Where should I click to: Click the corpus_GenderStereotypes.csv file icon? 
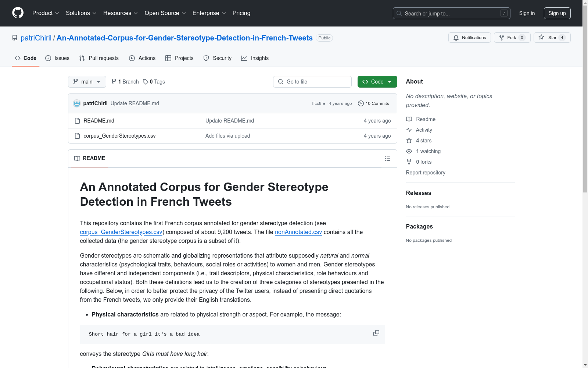click(x=77, y=136)
